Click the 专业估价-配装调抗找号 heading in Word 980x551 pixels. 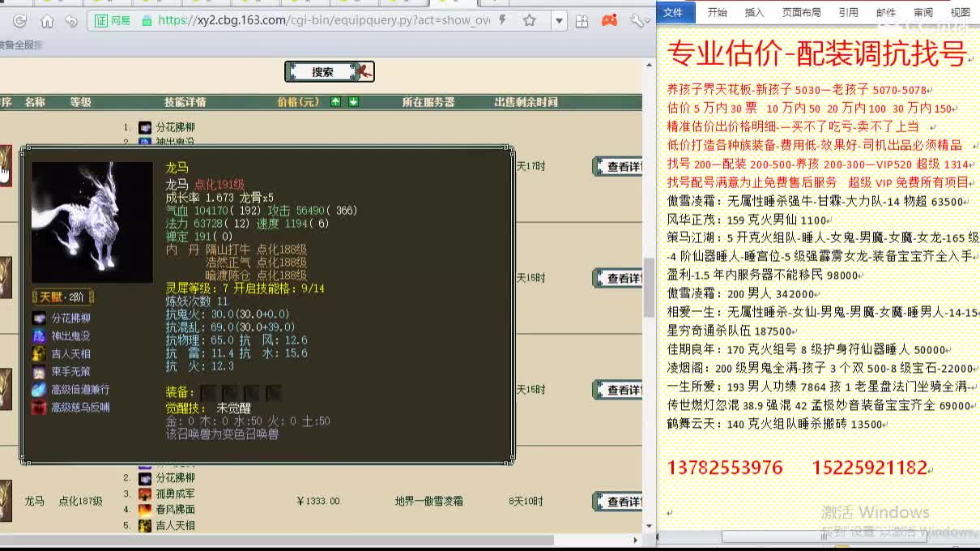coord(816,54)
